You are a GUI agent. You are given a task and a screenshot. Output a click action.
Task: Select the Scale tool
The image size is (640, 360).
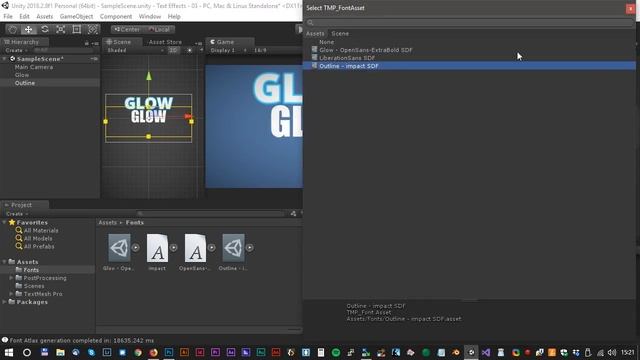pyautogui.click(x=61, y=29)
